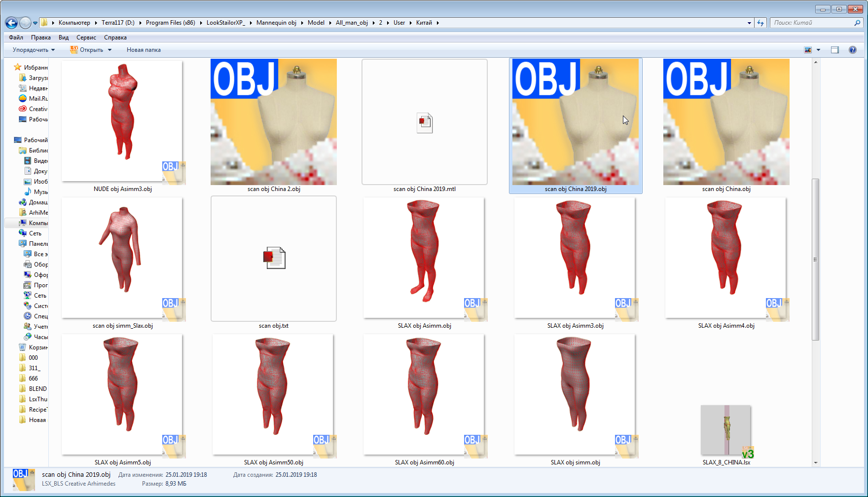Open Корзина in the navigation tree
Image resolution: width=868 pixels, height=497 pixels.
point(34,347)
